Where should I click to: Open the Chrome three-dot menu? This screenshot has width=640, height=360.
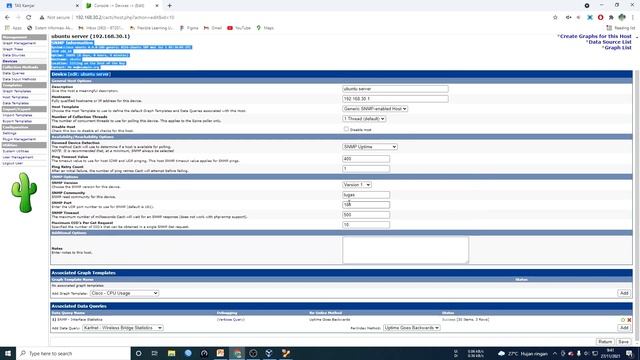pyautogui.click(x=633, y=18)
